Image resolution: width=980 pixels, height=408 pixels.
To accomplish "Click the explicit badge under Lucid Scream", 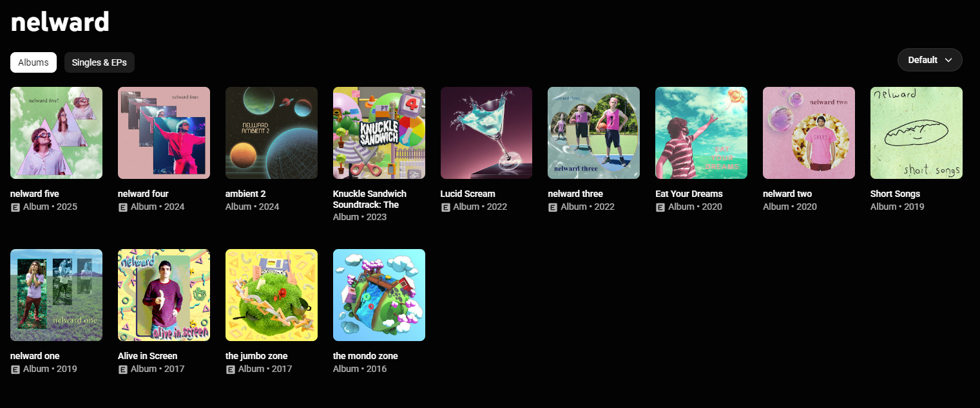I will pyautogui.click(x=445, y=207).
